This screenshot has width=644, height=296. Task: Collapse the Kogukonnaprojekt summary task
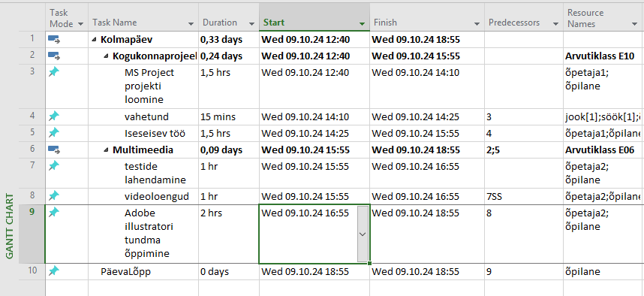click(x=107, y=56)
